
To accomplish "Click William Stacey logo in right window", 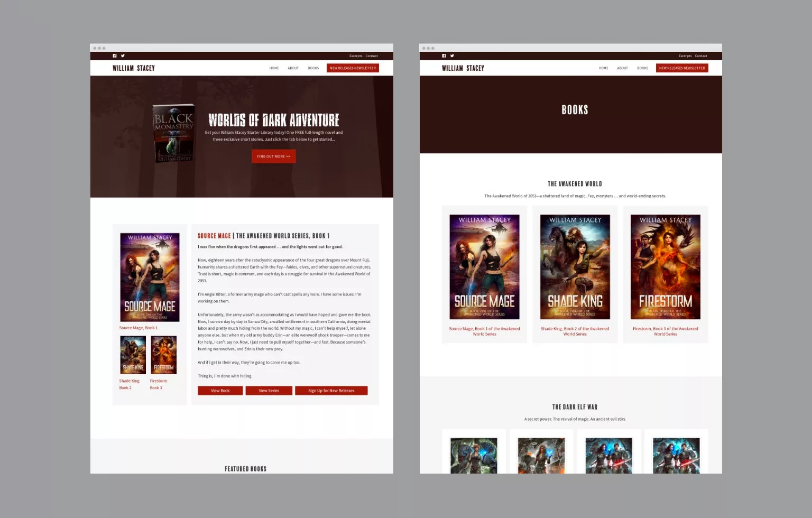I will 463,68.
